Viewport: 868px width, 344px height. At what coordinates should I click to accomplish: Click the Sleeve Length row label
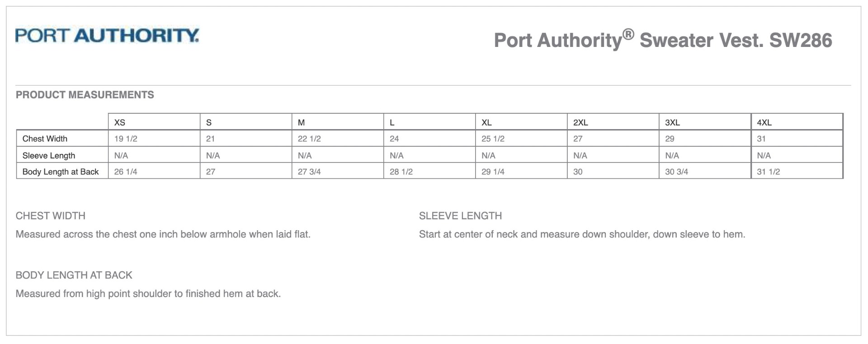[49, 155]
